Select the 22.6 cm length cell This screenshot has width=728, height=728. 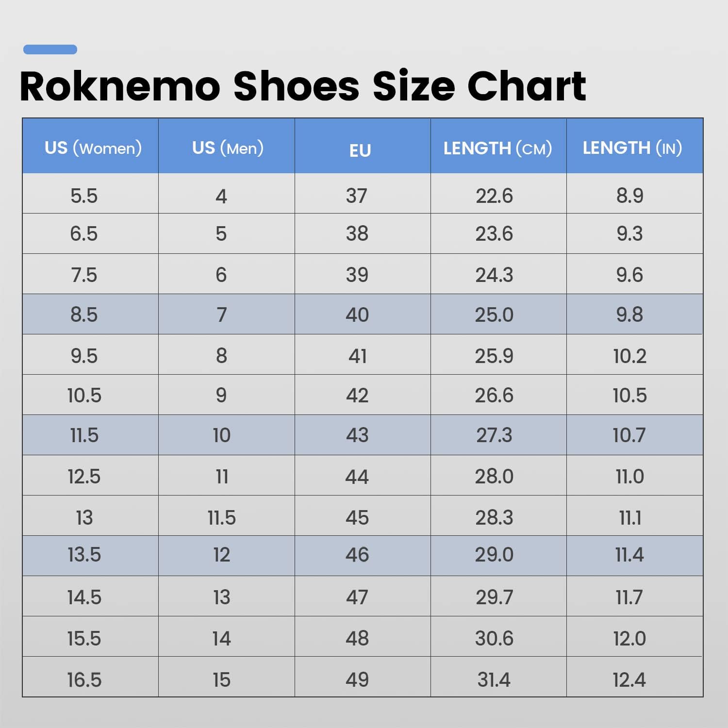tap(494, 196)
